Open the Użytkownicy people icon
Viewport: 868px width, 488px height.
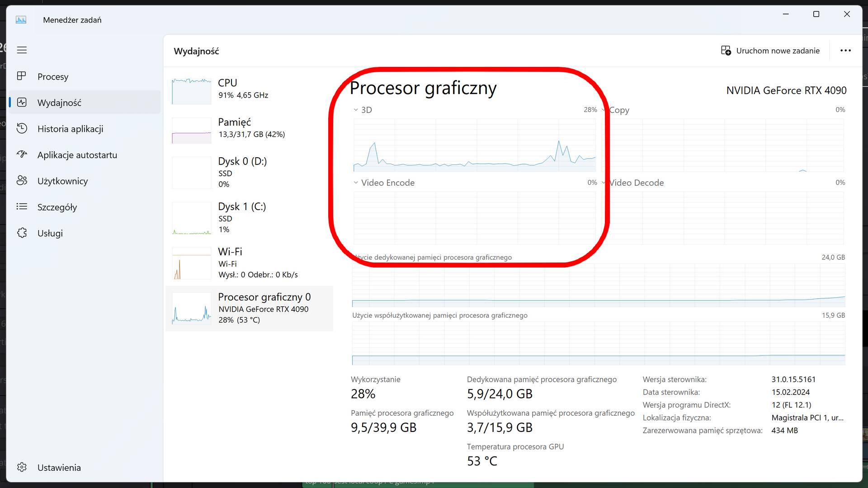pos(22,181)
